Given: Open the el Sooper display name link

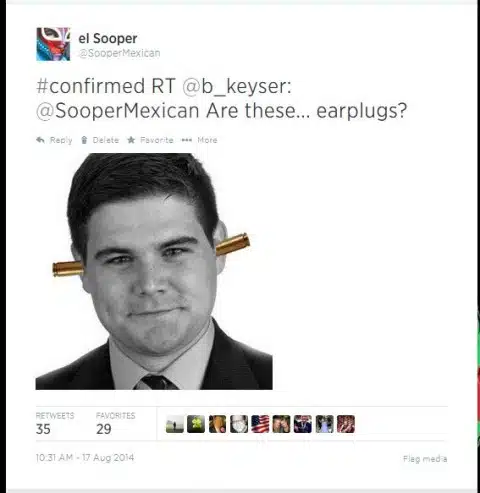Looking at the screenshot, I should (108, 38).
